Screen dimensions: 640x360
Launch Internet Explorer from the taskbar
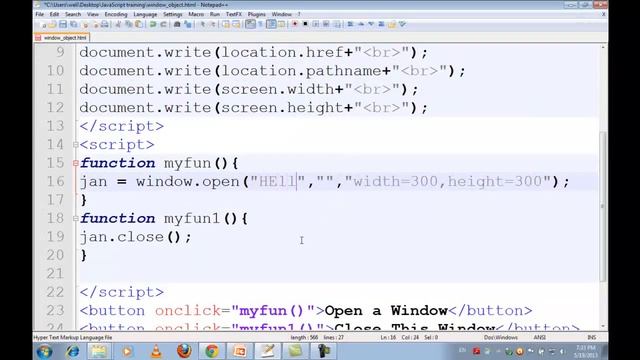[73, 351]
